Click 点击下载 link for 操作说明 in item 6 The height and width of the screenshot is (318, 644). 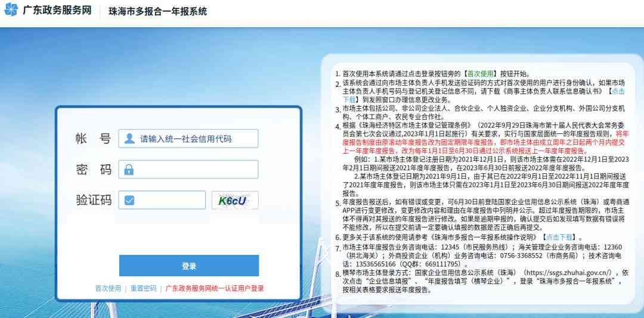click(558, 237)
